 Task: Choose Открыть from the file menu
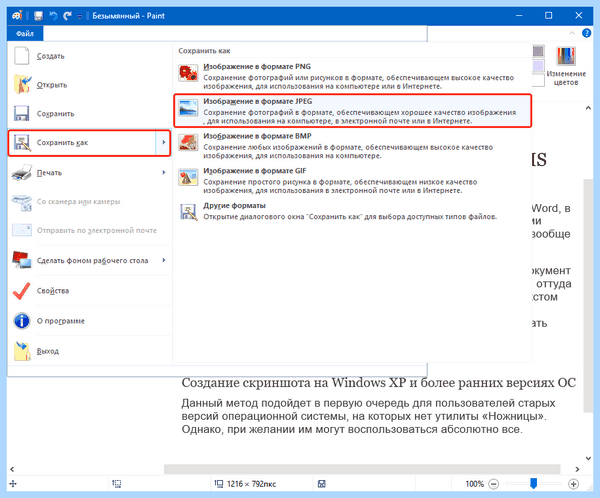(x=90, y=85)
